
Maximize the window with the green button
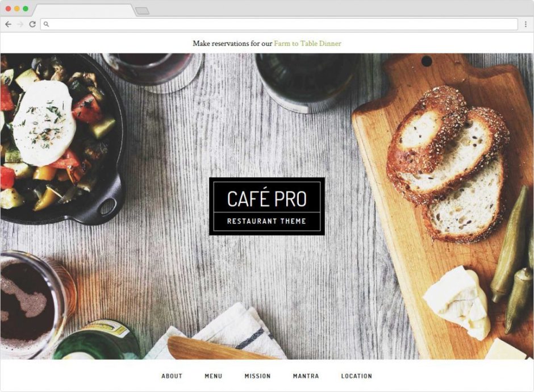26,9
